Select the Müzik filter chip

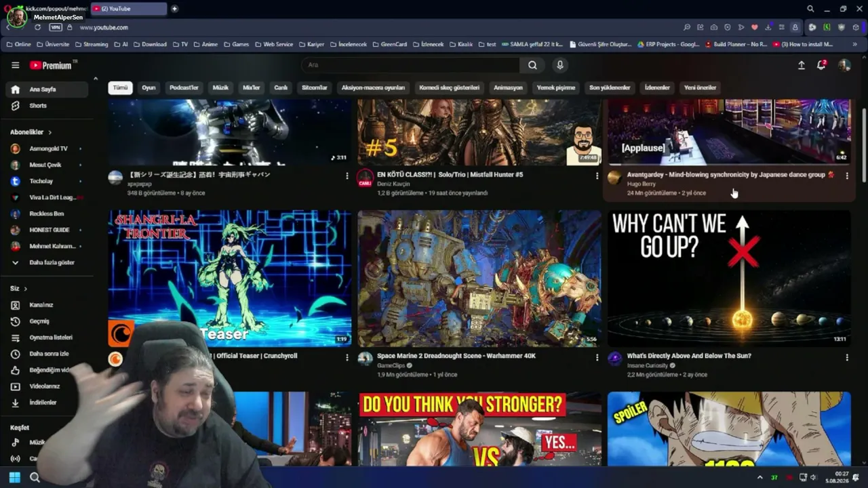tap(220, 87)
